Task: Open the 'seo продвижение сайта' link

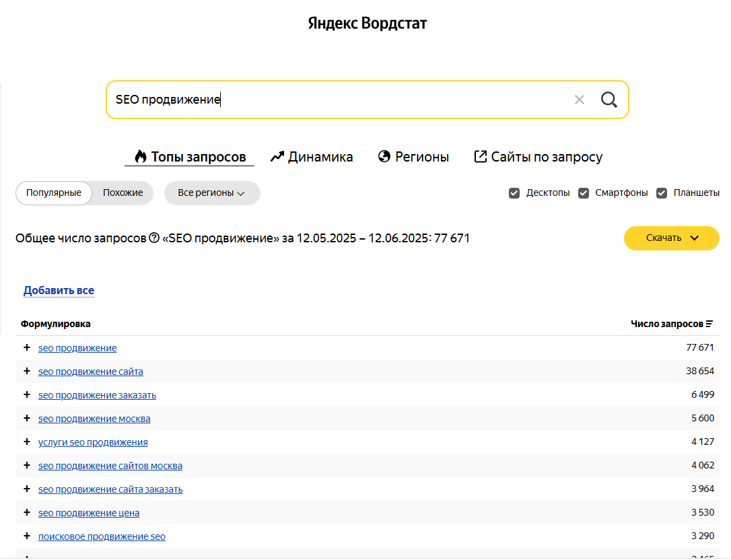Action: [x=90, y=372]
